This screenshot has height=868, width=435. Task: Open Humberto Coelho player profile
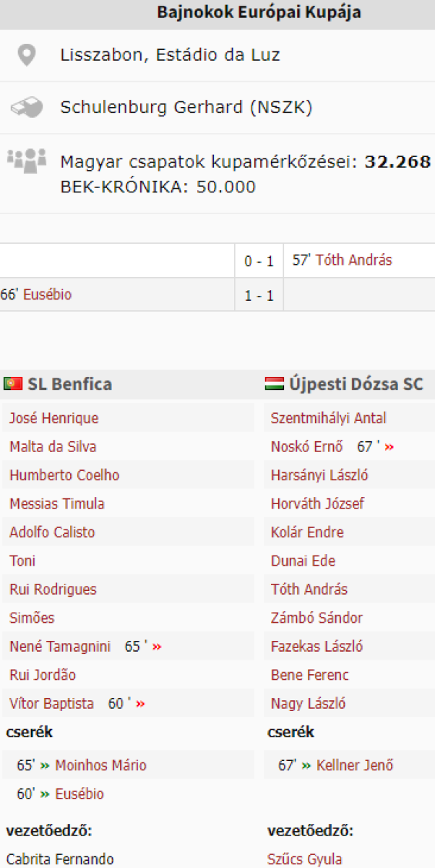pos(64,475)
